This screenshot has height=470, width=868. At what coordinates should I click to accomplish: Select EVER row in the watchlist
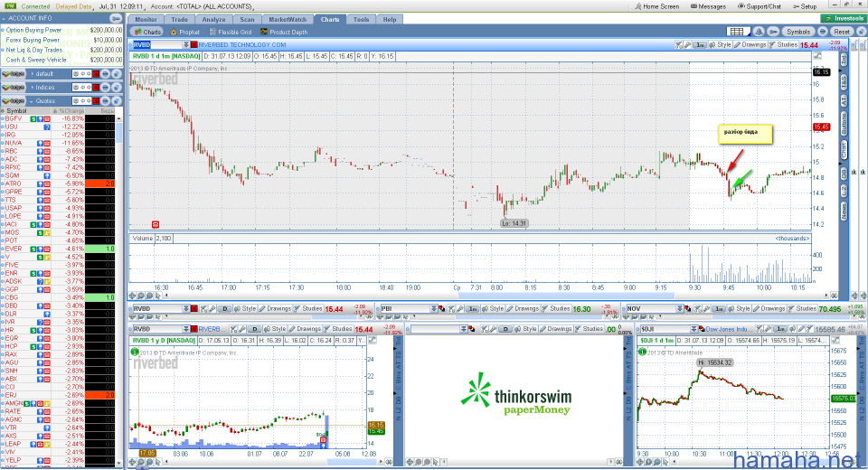[58, 249]
